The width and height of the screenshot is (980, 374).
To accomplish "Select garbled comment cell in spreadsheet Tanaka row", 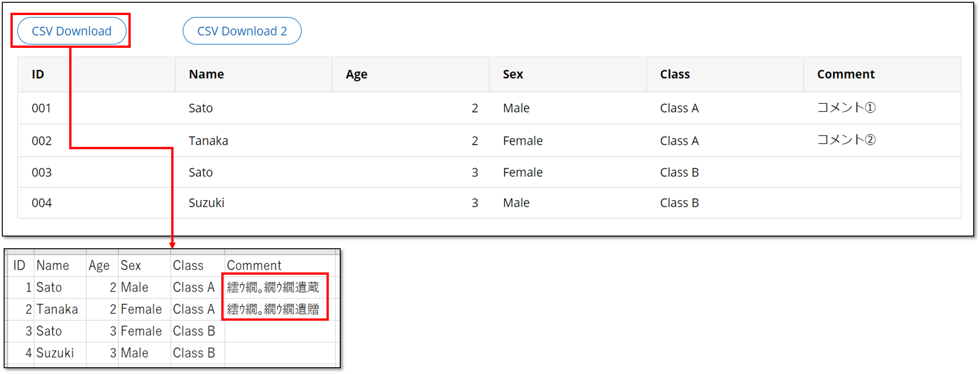I will coord(273,309).
